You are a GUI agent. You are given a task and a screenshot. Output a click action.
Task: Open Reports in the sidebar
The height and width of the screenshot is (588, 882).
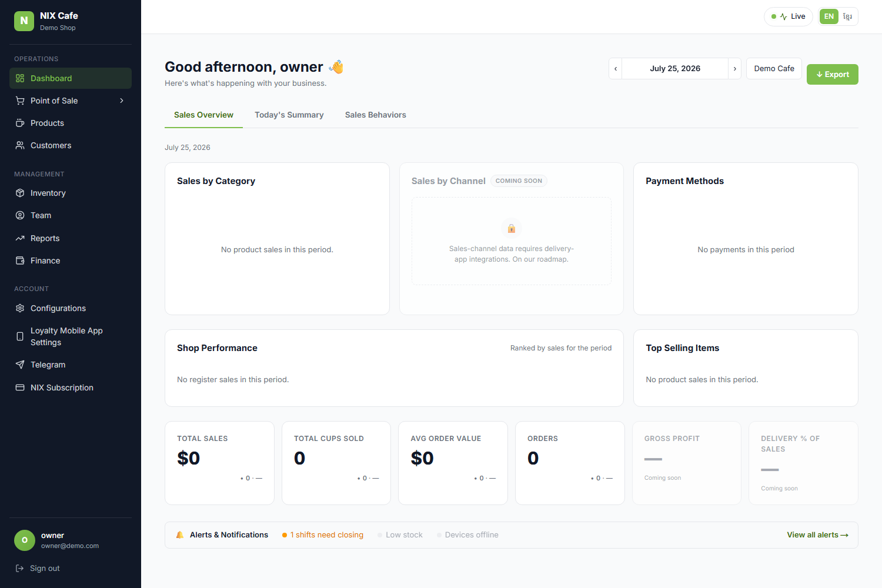[71, 238]
